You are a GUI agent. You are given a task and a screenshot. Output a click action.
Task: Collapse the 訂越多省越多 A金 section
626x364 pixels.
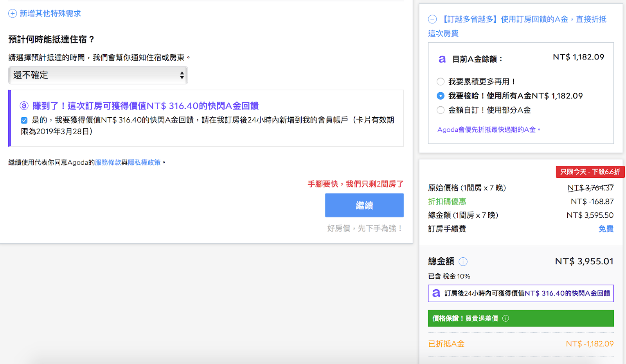(x=432, y=19)
